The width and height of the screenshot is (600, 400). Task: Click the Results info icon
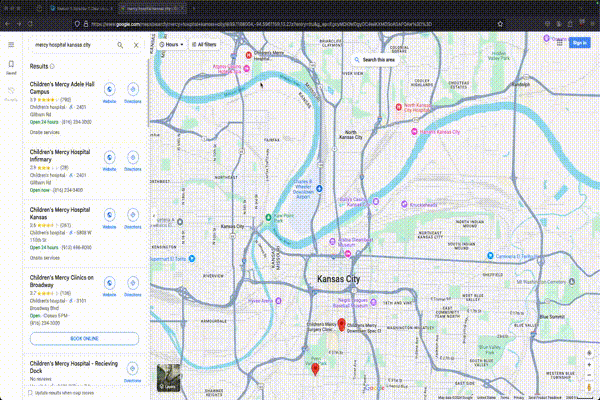pyautogui.click(x=52, y=65)
